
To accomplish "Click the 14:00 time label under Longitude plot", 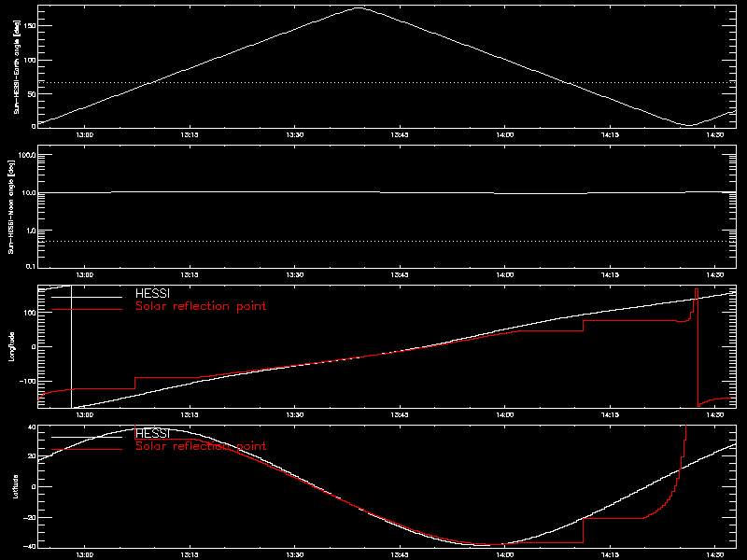I will [505, 415].
